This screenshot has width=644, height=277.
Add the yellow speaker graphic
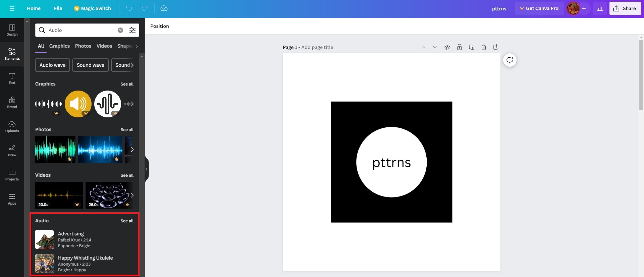coord(78,104)
